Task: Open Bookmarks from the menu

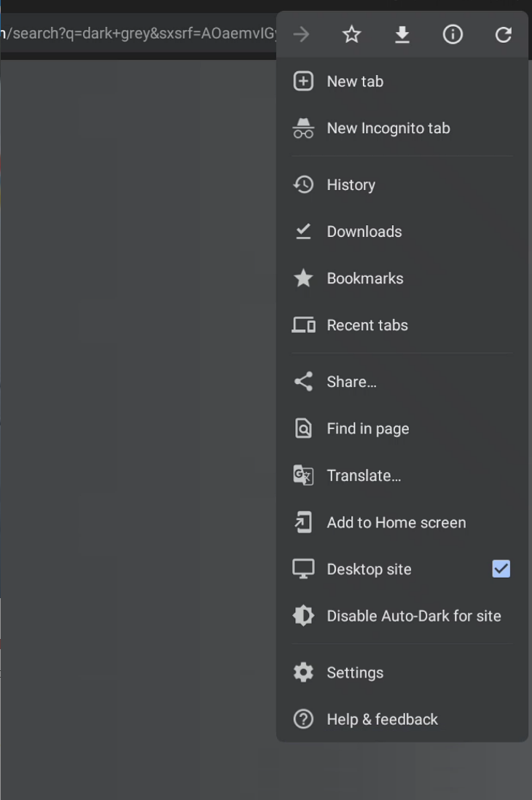Action: click(x=364, y=278)
